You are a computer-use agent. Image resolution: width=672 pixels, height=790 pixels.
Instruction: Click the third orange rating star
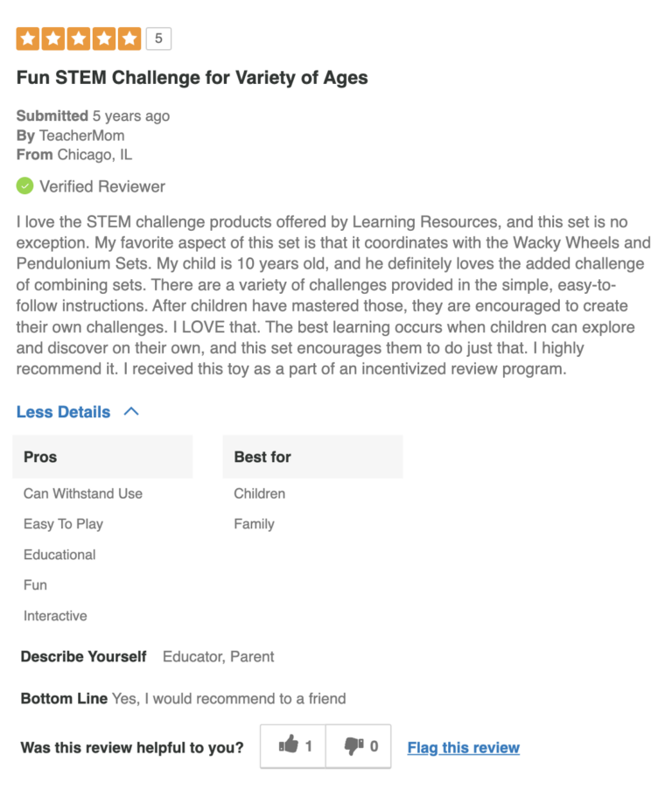[79, 38]
